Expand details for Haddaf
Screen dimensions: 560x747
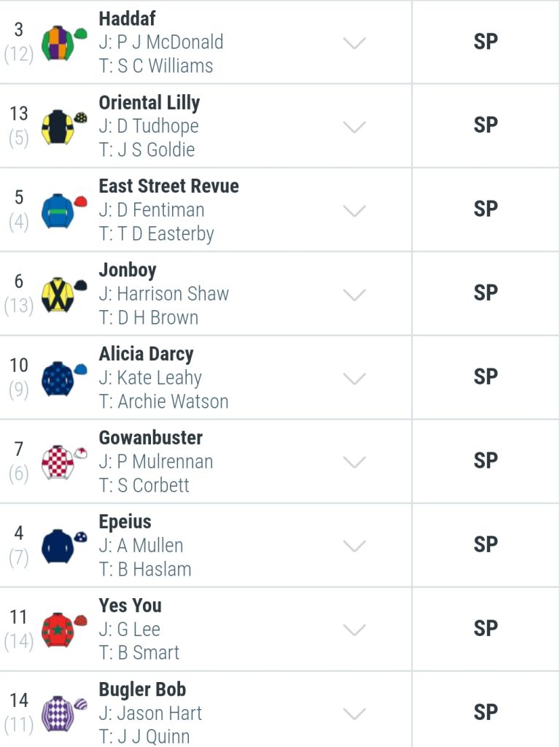pyautogui.click(x=354, y=43)
